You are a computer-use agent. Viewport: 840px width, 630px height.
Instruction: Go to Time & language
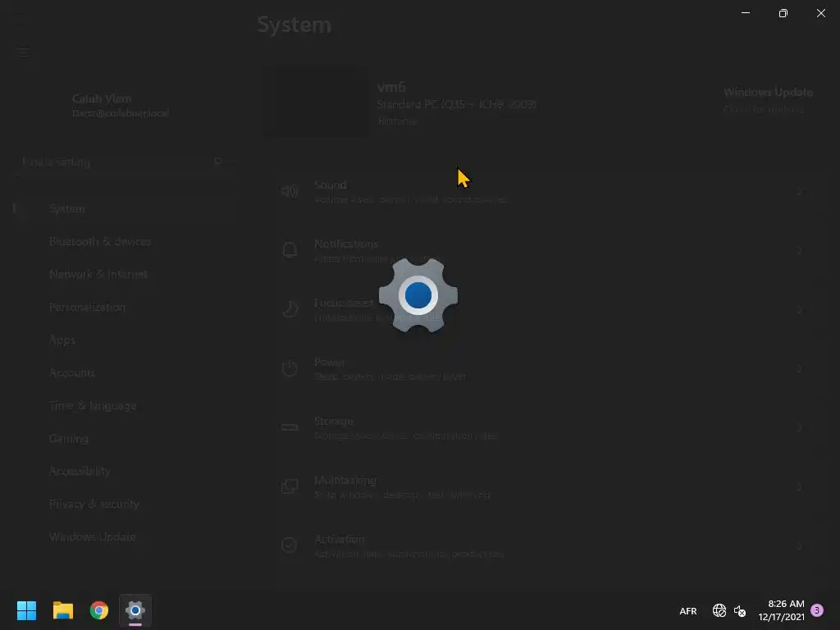coord(125,405)
